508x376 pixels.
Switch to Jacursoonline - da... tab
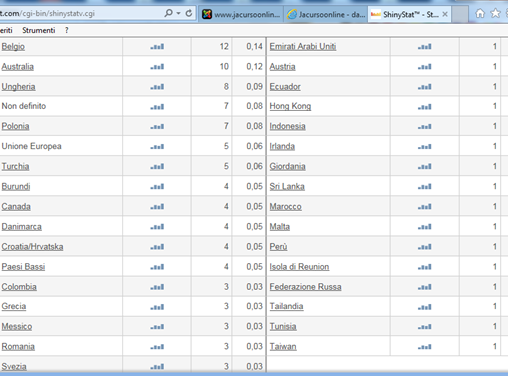326,14
